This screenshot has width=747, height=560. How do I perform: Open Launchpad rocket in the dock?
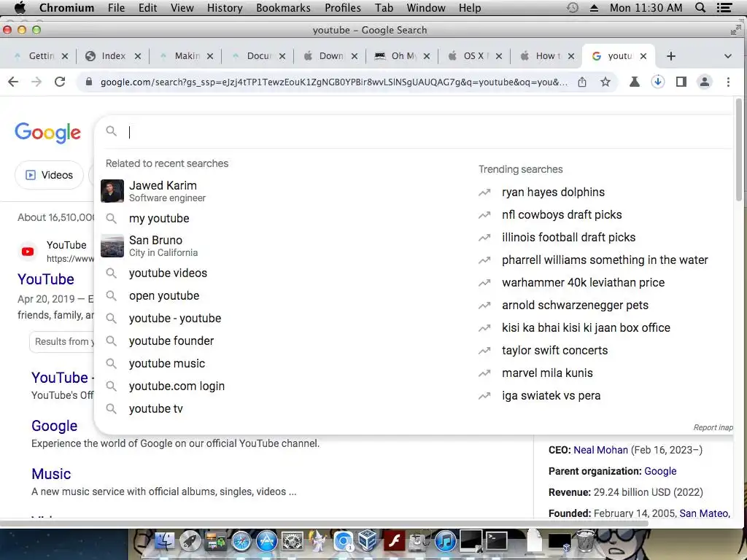[190, 541]
